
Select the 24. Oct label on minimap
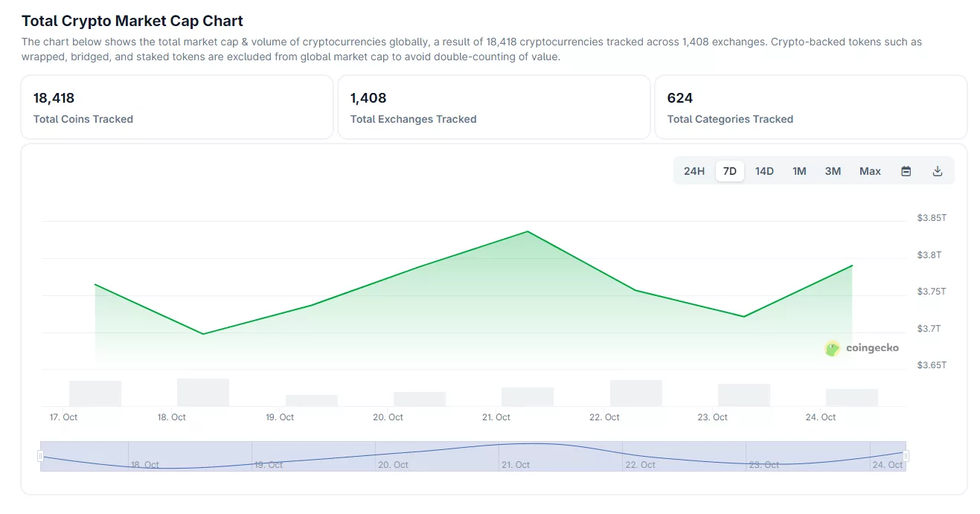pos(886,464)
